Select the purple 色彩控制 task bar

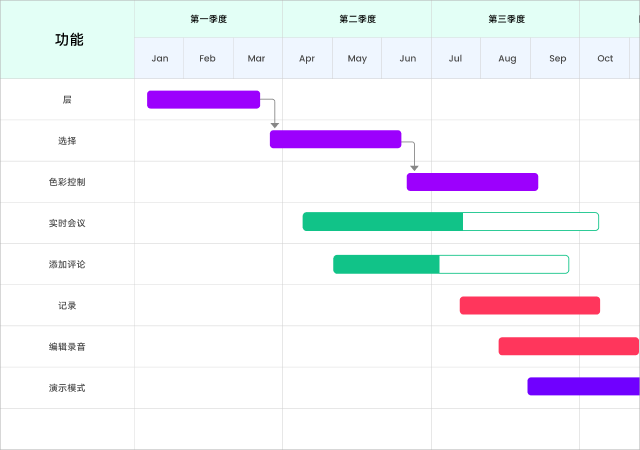[x=472, y=182]
